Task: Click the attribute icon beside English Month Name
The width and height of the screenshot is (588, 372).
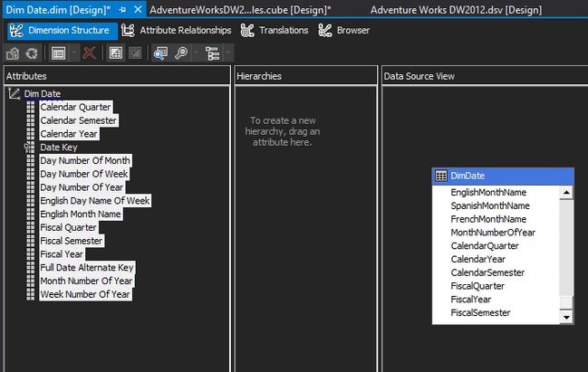Action: coord(31,215)
